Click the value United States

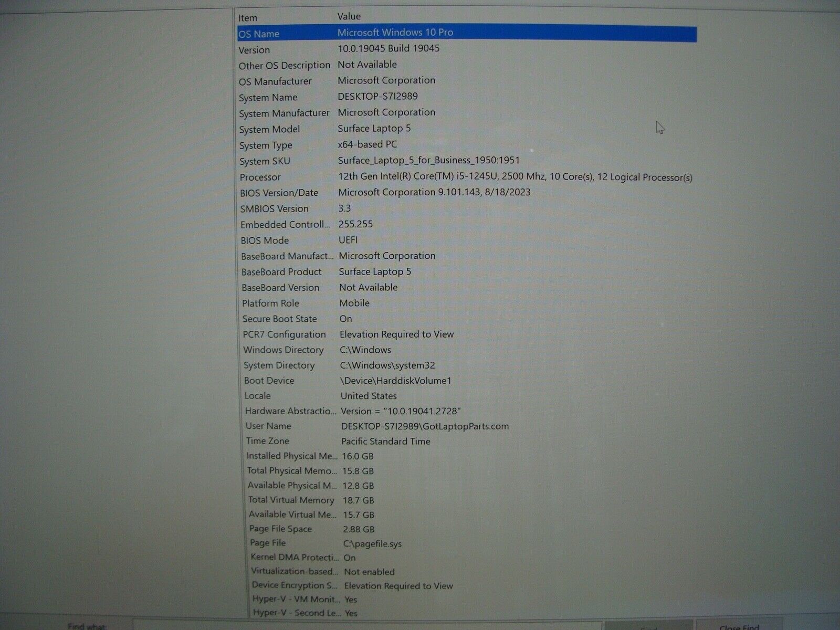pyautogui.click(x=369, y=396)
